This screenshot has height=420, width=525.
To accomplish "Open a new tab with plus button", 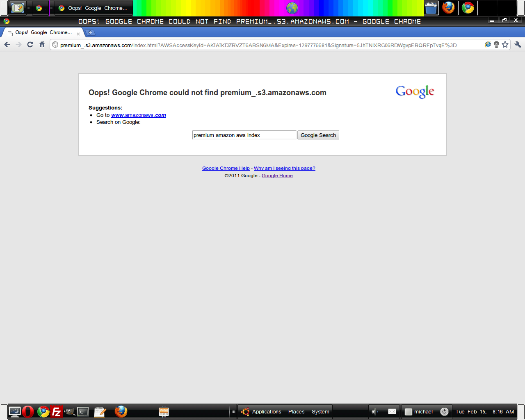I will (90, 32).
